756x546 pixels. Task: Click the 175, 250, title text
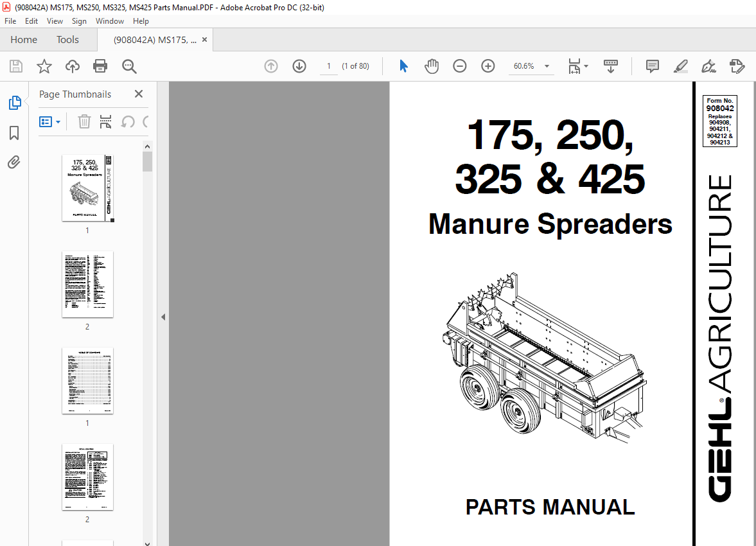tap(550, 135)
